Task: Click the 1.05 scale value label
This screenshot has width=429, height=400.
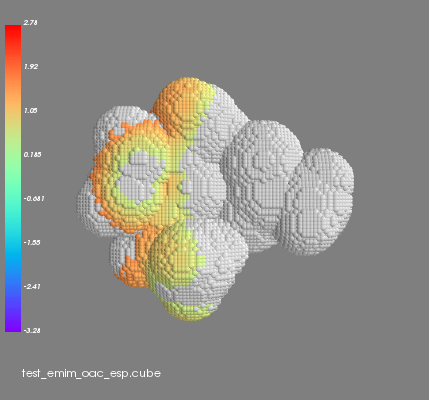Action: click(31, 111)
